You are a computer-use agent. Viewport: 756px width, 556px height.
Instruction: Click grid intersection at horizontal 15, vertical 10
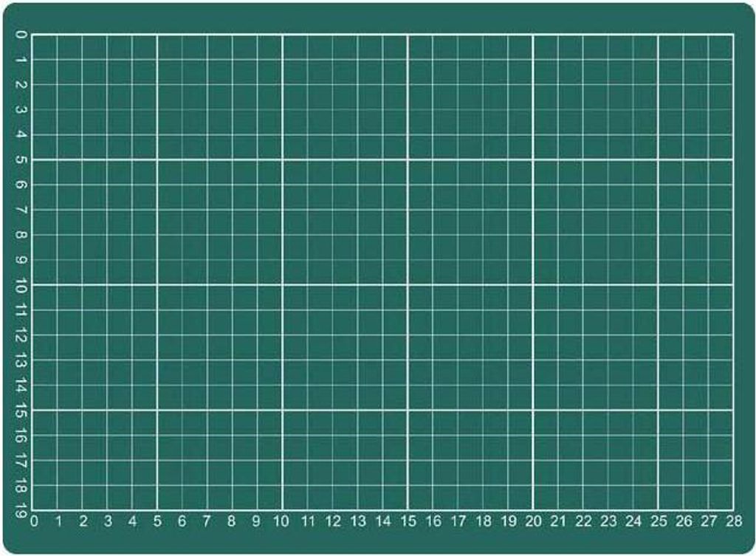point(408,285)
